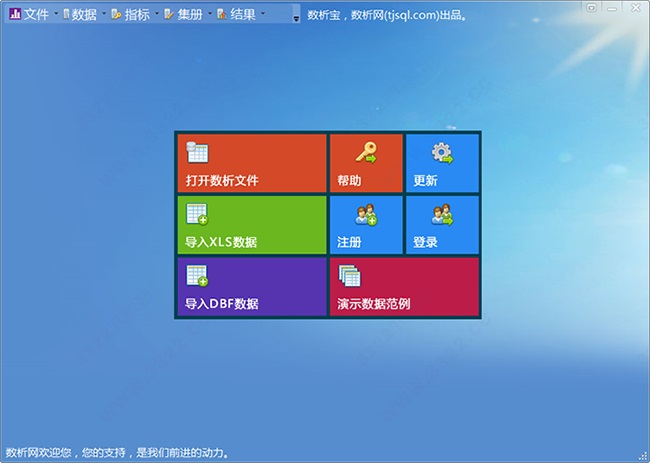Click the purple chart icon beside 文件
Viewport: 650px width, 463px height.
pos(15,14)
